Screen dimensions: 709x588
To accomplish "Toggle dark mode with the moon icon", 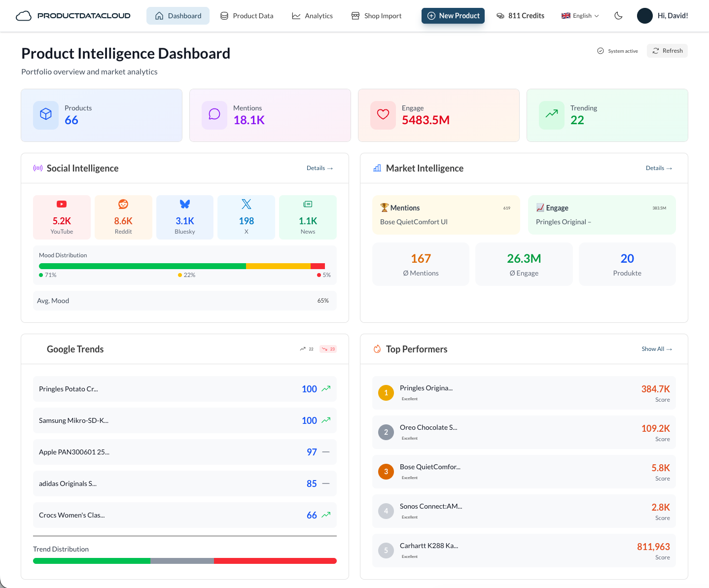I will (618, 16).
